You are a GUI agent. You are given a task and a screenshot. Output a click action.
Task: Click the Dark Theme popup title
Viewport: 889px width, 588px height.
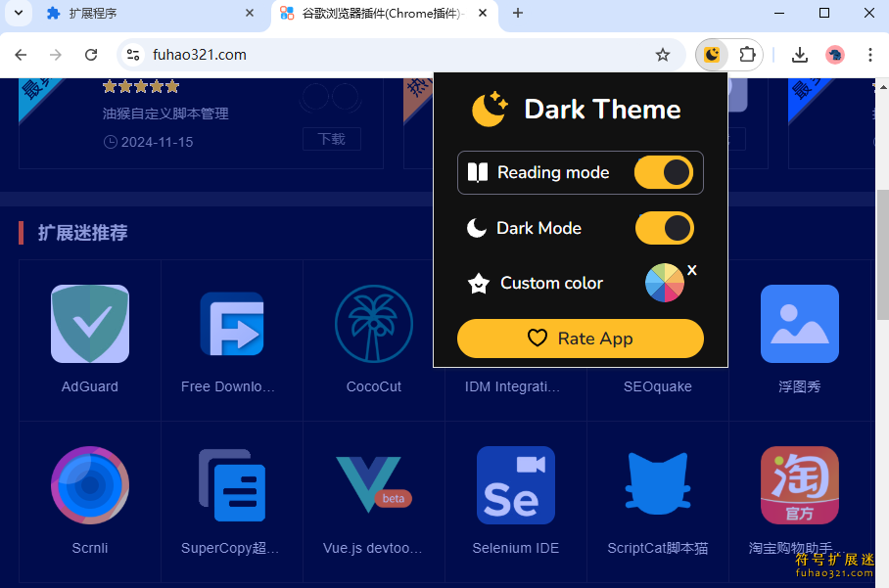point(602,110)
